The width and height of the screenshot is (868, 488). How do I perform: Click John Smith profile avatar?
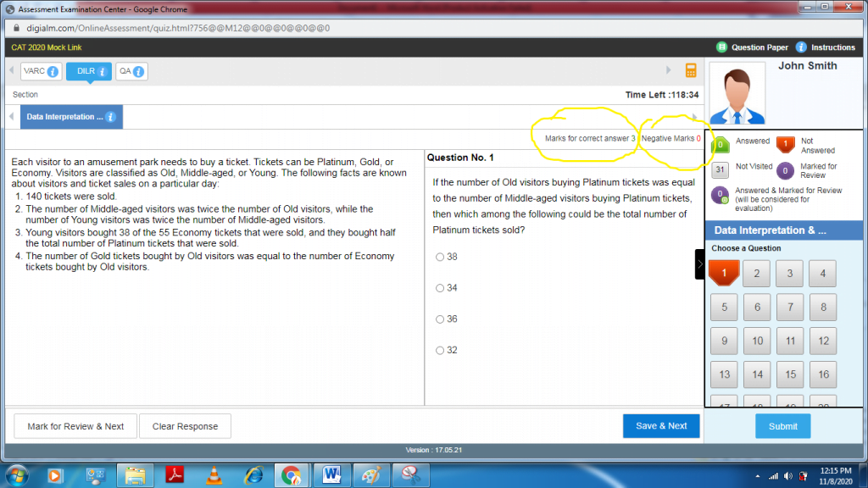737,94
